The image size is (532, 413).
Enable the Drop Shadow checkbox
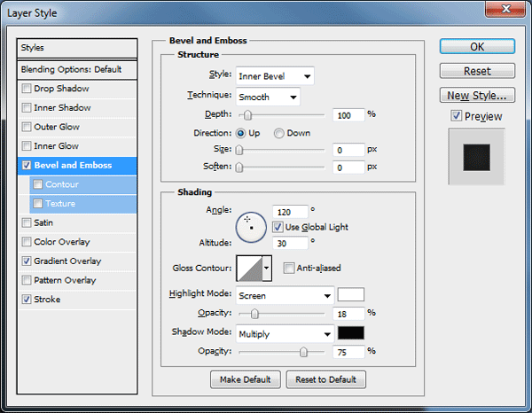[26, 89]
